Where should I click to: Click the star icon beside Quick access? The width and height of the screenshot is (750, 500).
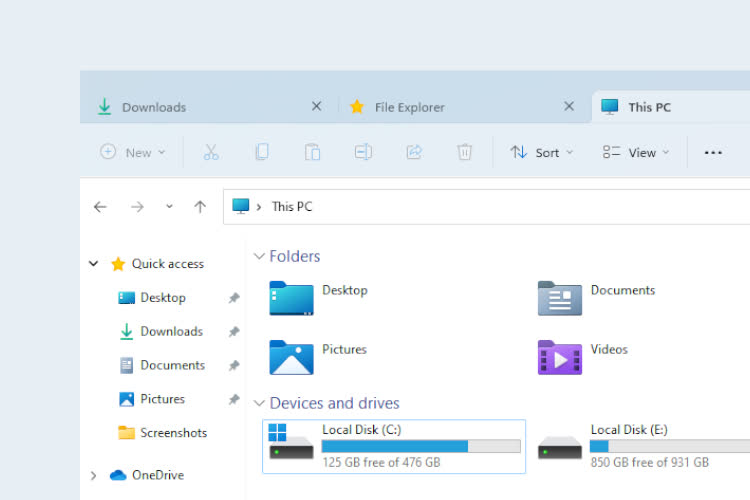tap(118, 264)
